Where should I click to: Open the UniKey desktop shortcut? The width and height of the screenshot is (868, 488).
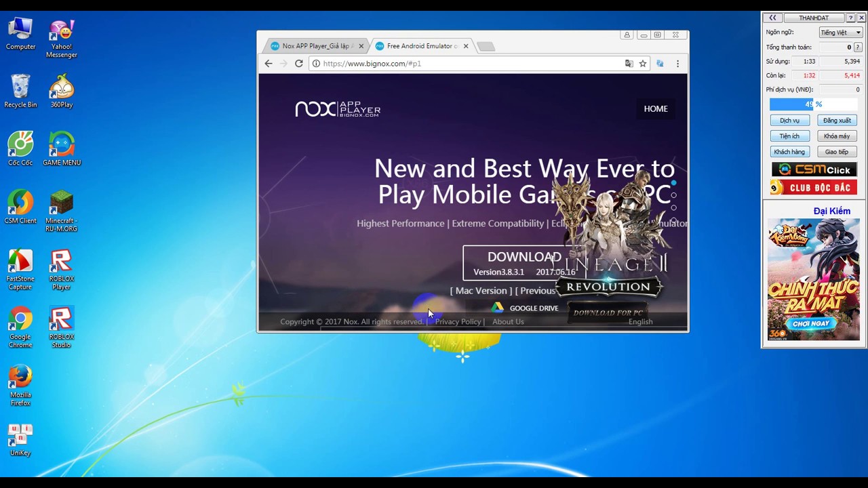tap(20, 439)
